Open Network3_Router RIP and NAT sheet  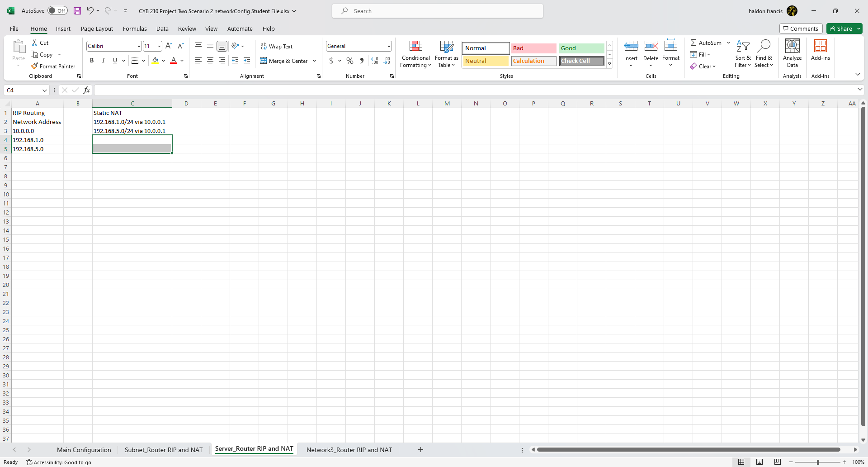click(x=349, y=450)
